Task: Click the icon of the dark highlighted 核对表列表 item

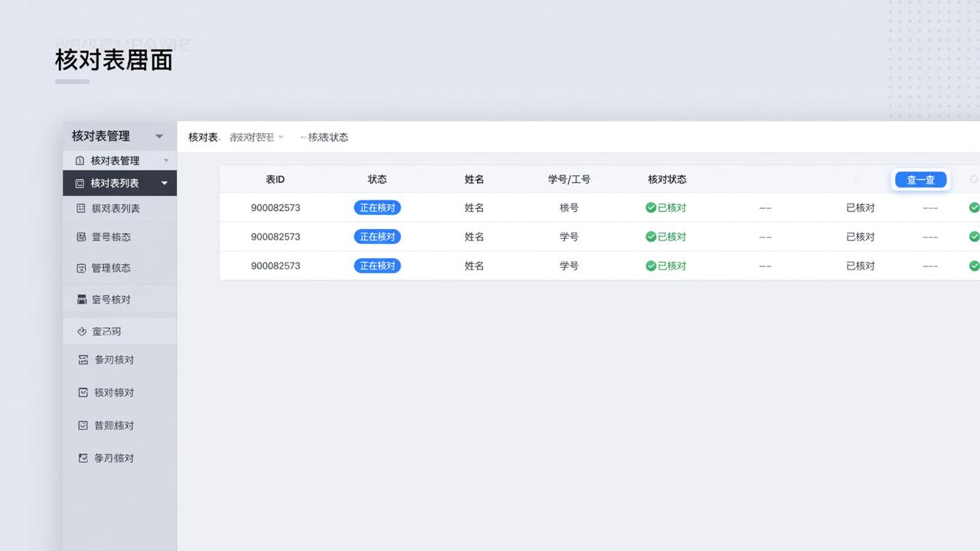Action: 80,184
